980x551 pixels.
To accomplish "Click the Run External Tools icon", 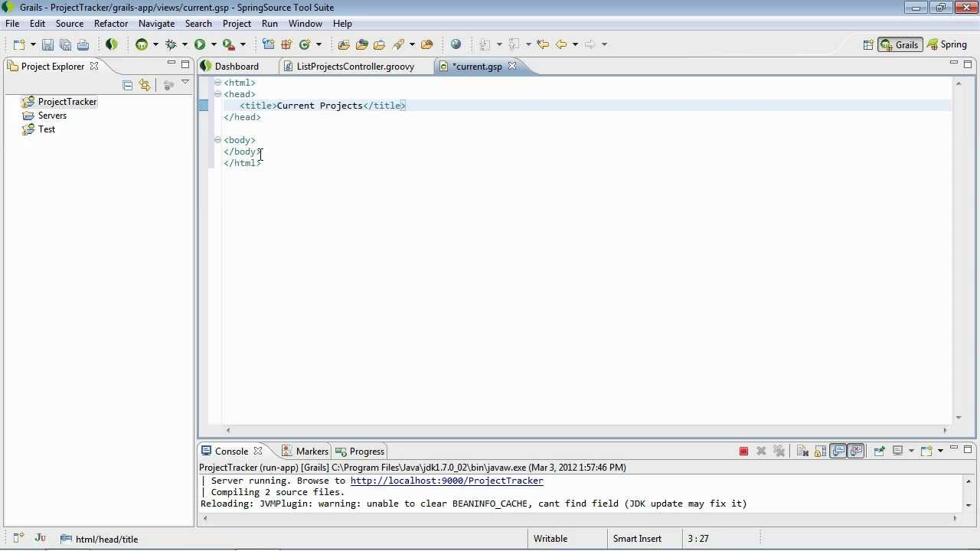I will tap(228, 44).
